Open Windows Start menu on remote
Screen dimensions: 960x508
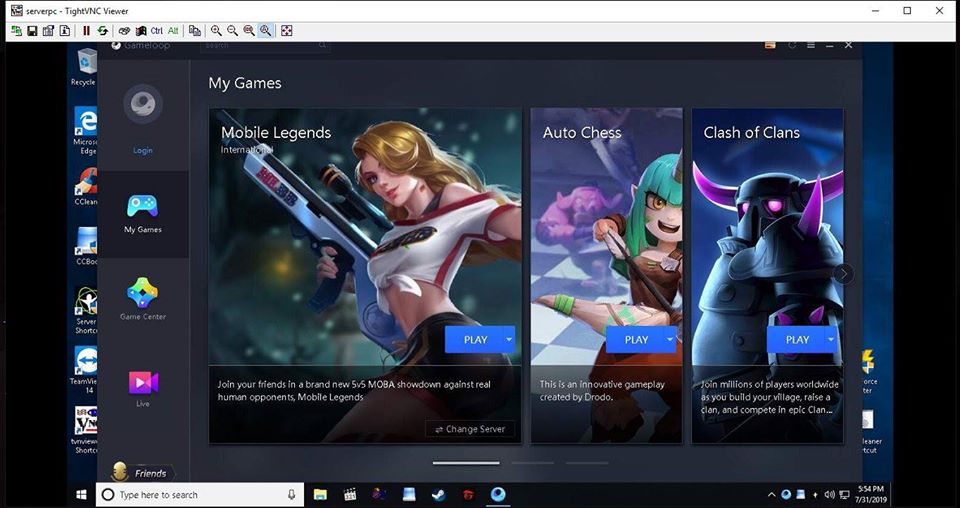pyautogui.click(x=81, y=495)
